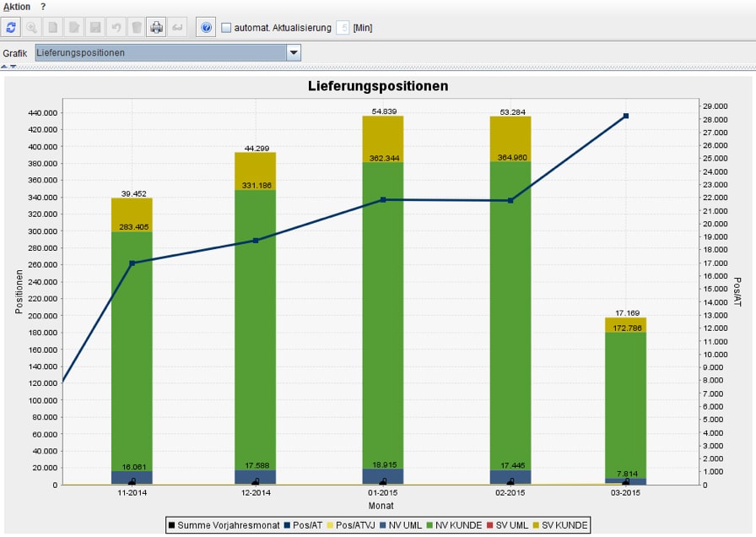This screenshot has width=756, height=537.
Task: Click the Summe Vorjahresmonat legend entry
Action: (224, 525)
